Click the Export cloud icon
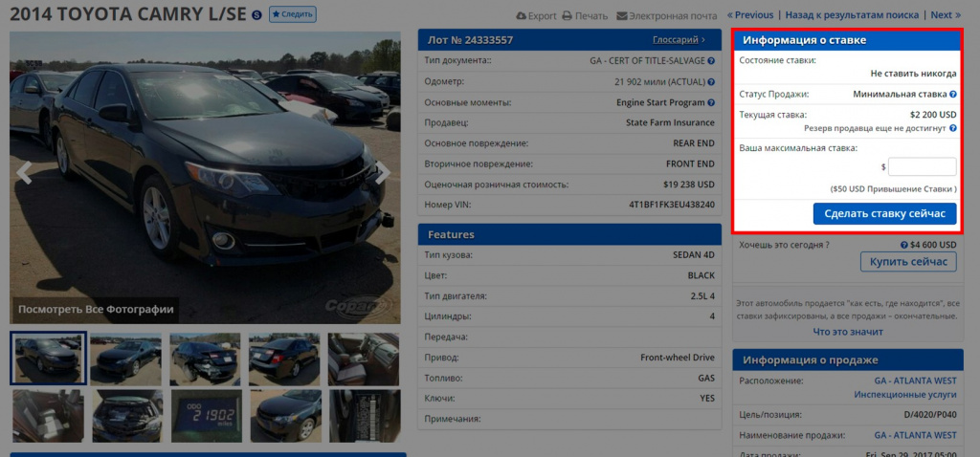Image resolution: width=980 pixels, height=457 pixels. pyautogui.click(x=521, y=15)
